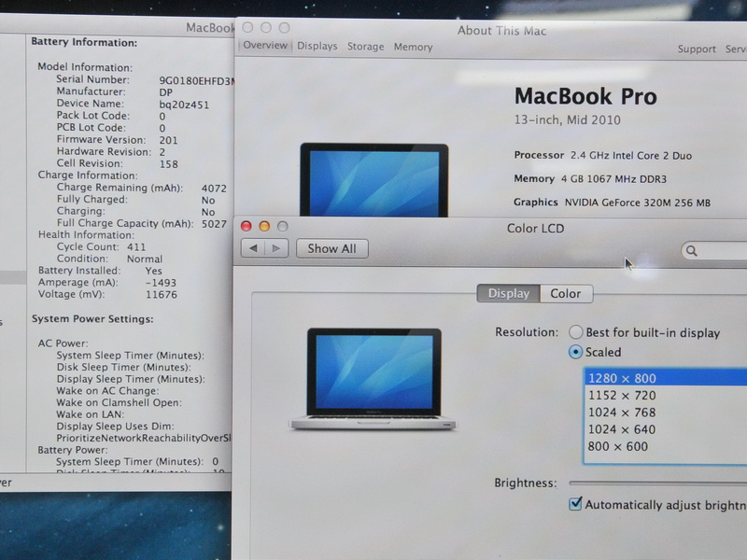Click MacBook Pro image in About This Mac
Screen dimensions: 747x560
[374, 180]
